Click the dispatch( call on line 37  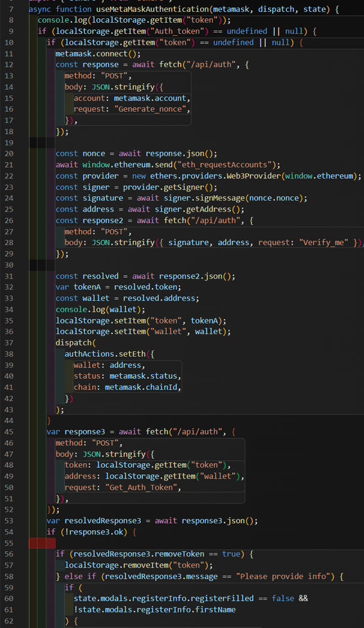pyautogui.click(x=76, y=342)
